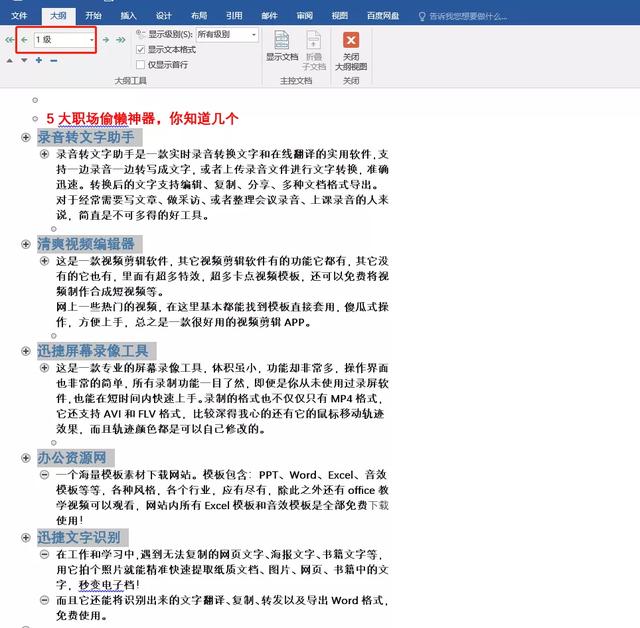Image resolution: width=640 pixels, height=628 pixels.
Task: Click heading text 清爽视频编辑器
Action: coord(86,244)
